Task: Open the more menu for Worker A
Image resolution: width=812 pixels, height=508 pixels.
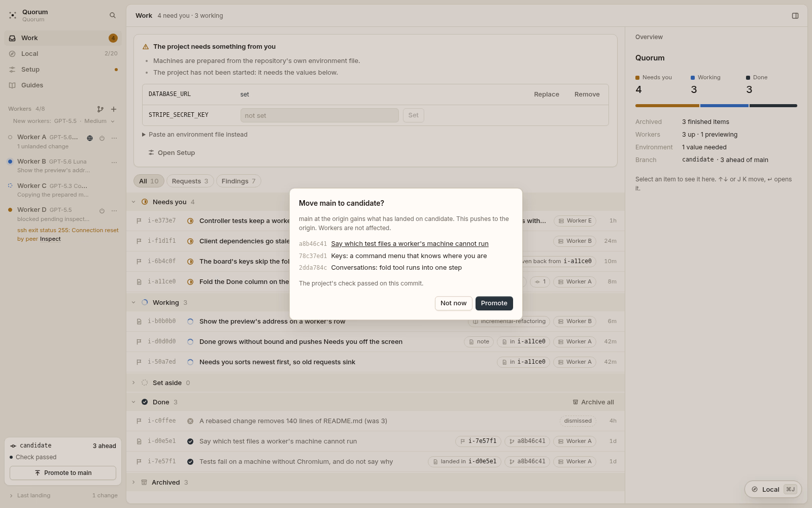Action: pyautogui.click(x=114, y=138)
